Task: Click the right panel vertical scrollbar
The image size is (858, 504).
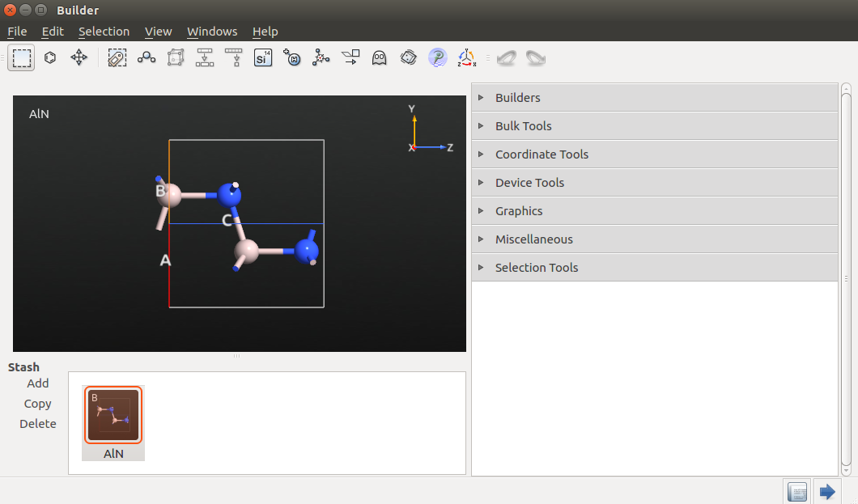Action: coord(846,279)
